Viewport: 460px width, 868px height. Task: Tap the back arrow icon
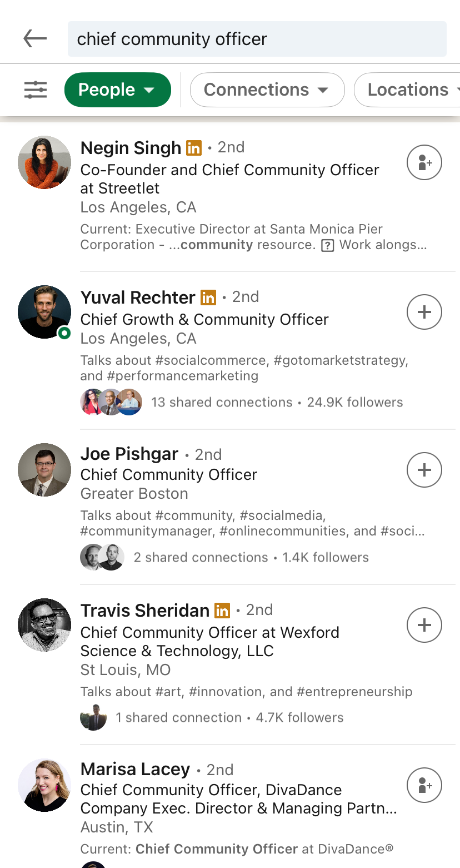coord(35,39)
